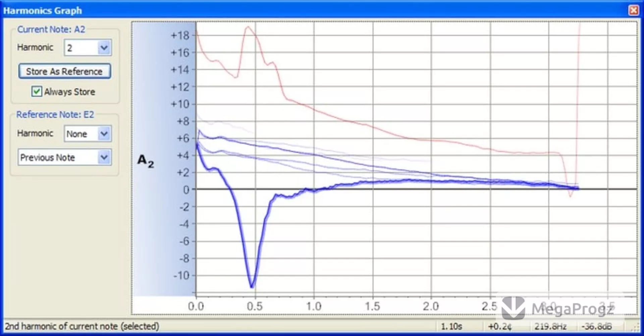The height and width of the screenshot is (336, 644).
Task: Click the -6 label on vertical axis
Action: (x=184, y=241)
